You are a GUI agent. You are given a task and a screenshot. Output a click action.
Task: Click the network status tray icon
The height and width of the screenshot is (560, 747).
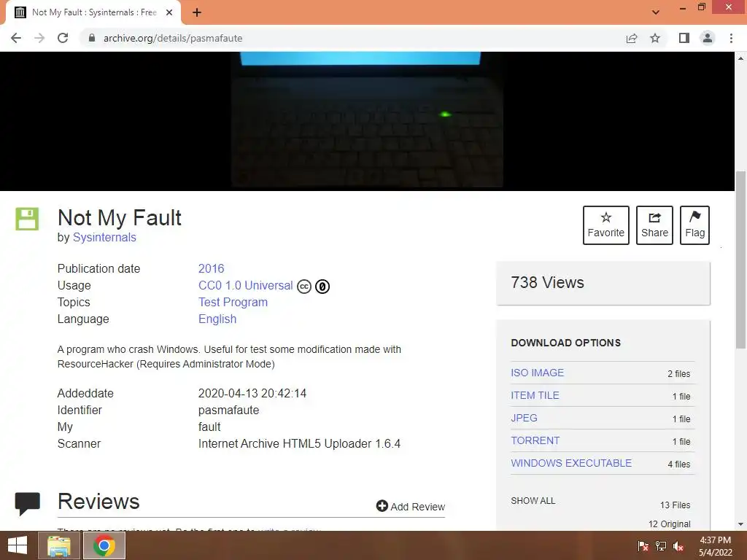pyautogui.click(x=661, y=546)
